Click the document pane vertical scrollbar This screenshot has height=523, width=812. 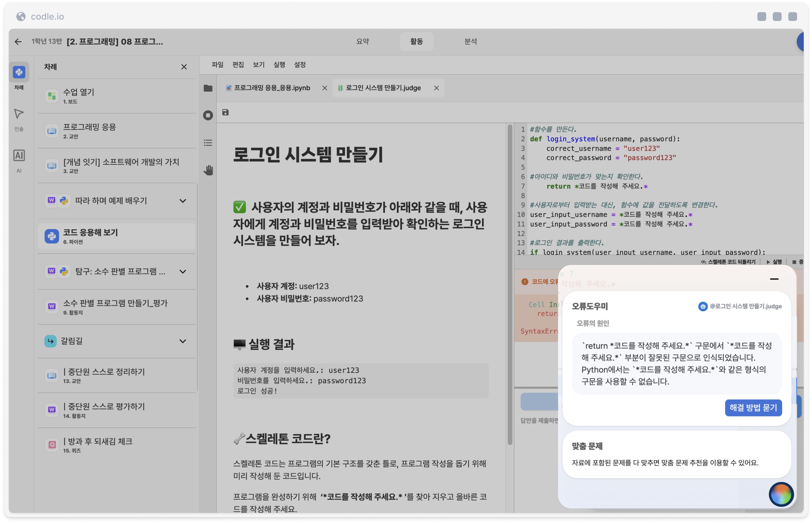510,285
